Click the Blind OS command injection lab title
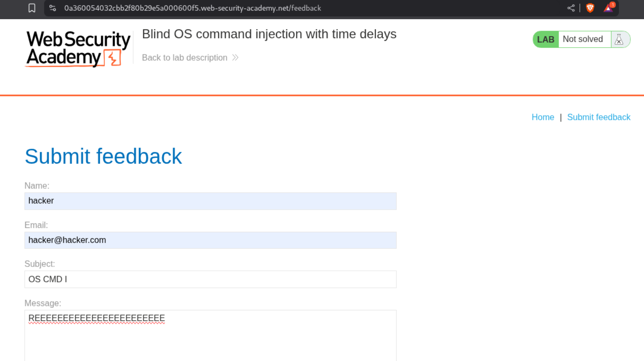 pyautogui.click(x=269, y=34)
